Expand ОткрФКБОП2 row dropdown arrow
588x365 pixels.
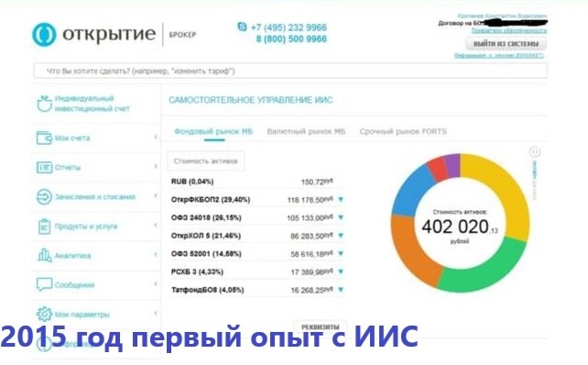pyautogui.click(x=341, y=199)
